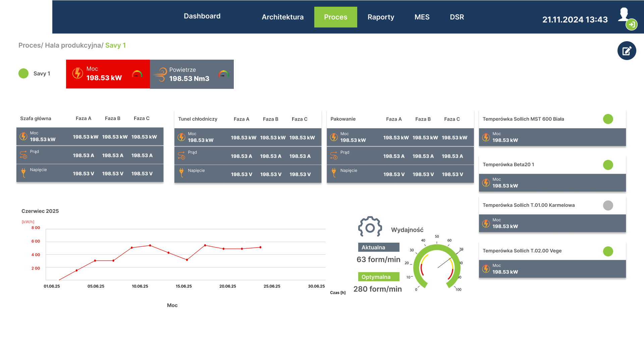Toggle status dot of Temperówka Beta20 1
Image resolution: width=644 pixels, height=362 pixels.
click(x=608, y=165)
